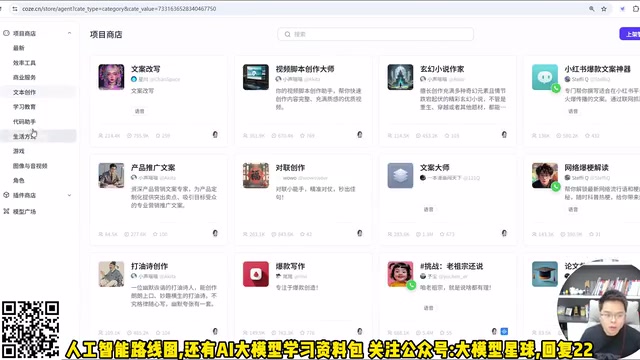
Task: Click the 模型广场 sidebar icon
Action: coord(6,211)
